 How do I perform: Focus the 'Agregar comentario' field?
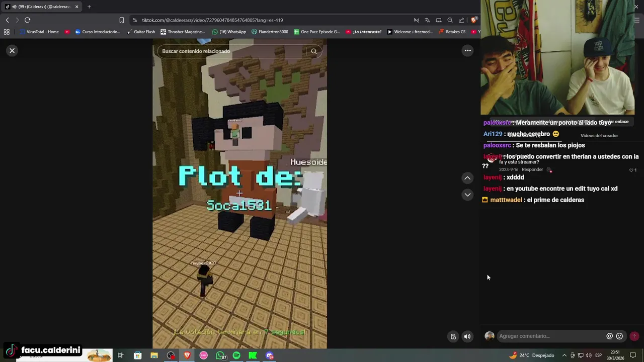[x=551, y=336]
